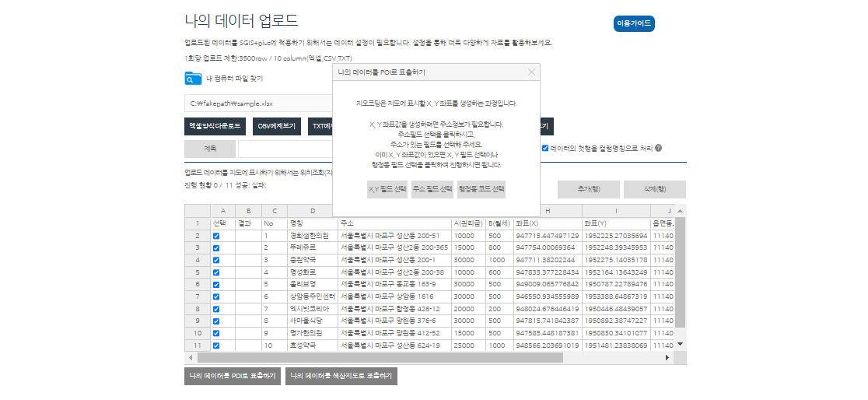Toggle the checkbox for 올리브영 row
The image size is (868, 400).
tap(216, 284)
